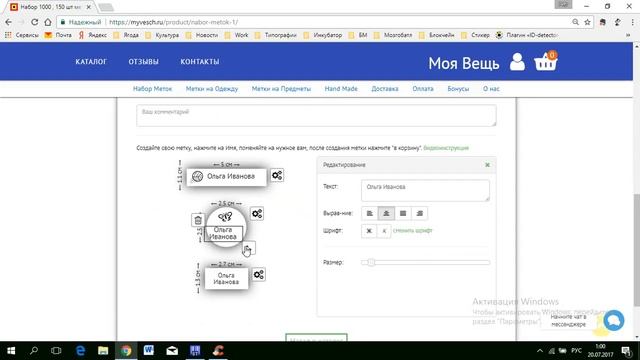The image size is (640, 360).
Task: Open the КАТАЛОГ menu
Action: [91, 62]
